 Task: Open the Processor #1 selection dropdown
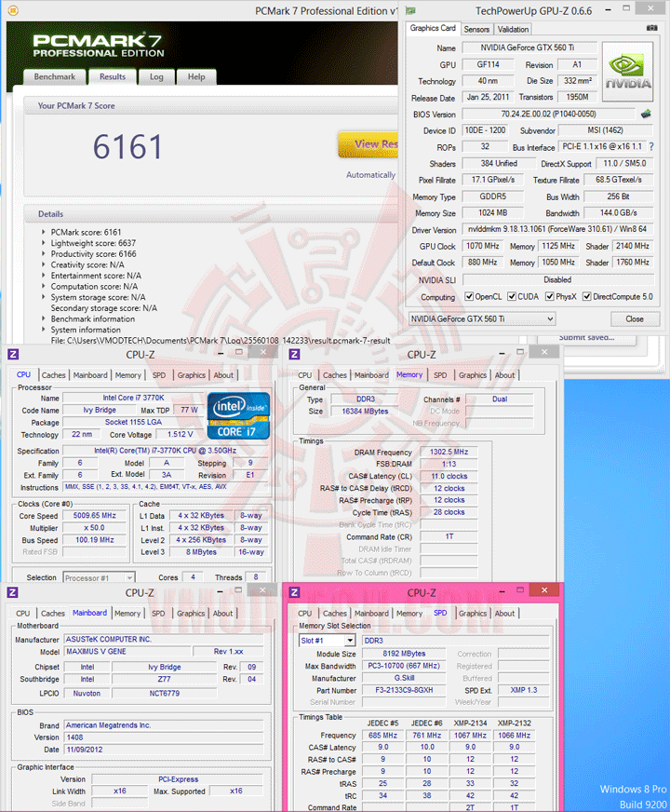(x=99, y=577)
